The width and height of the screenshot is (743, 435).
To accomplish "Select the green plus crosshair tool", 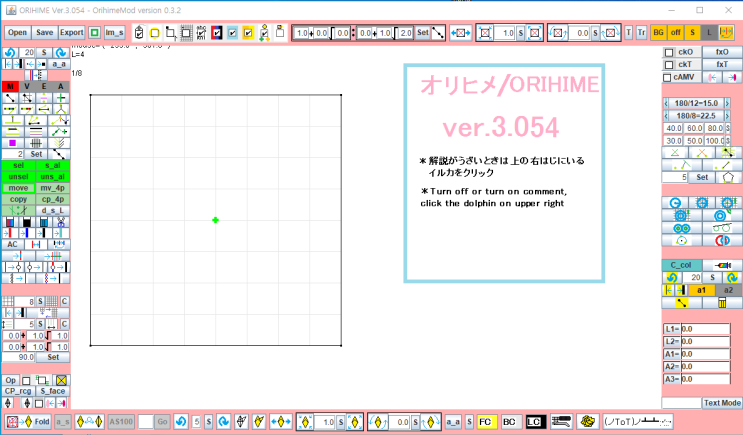I will (61, 98).
